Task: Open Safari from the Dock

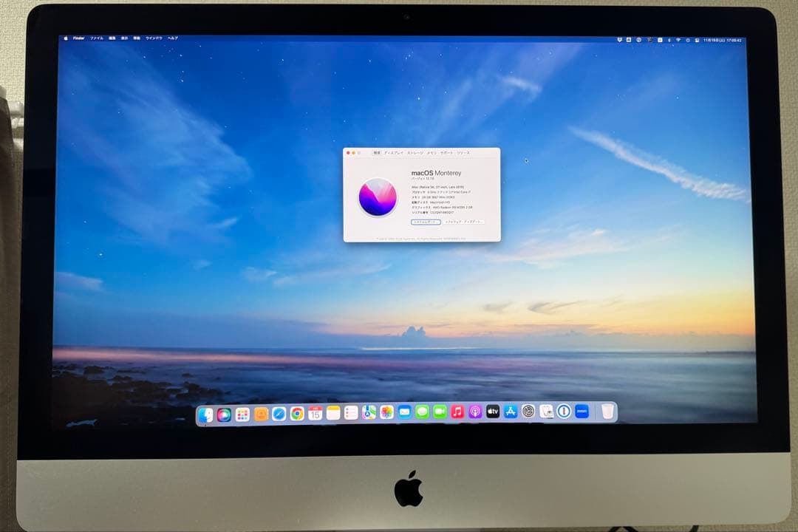Action: [279, 413]
